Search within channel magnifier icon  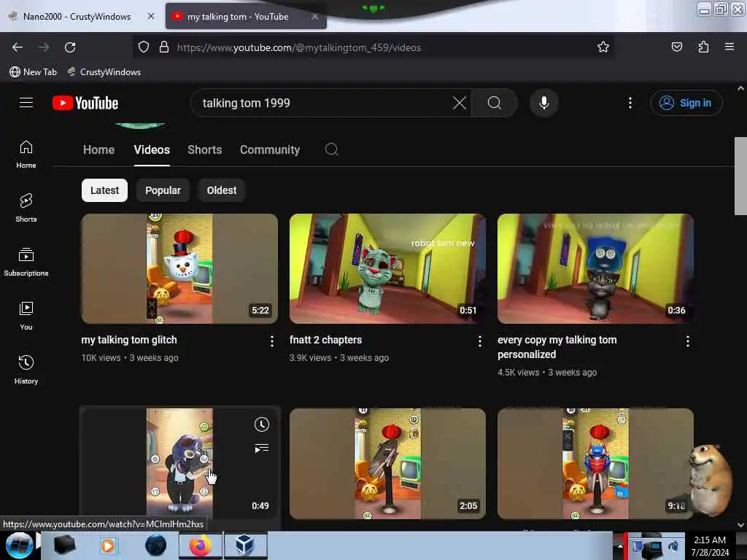332,149
